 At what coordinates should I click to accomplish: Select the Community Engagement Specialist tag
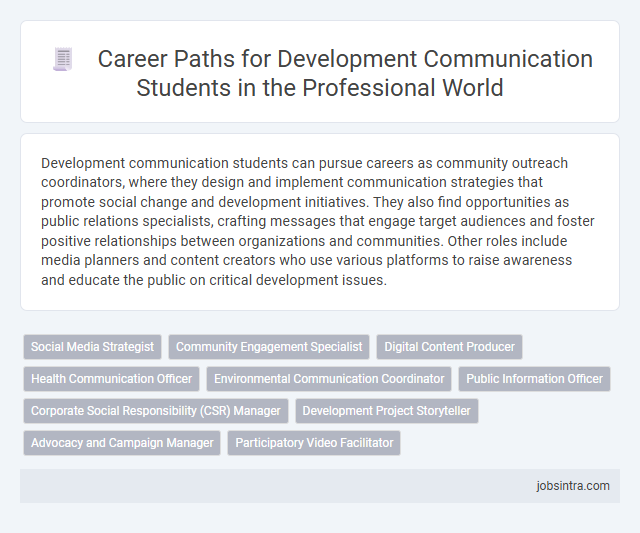269,347
